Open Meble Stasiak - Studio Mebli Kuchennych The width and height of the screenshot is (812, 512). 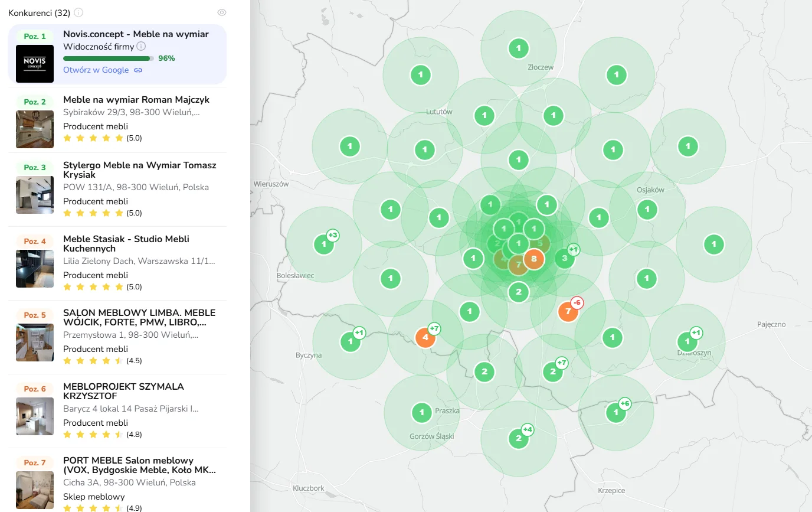click(126, 243)
